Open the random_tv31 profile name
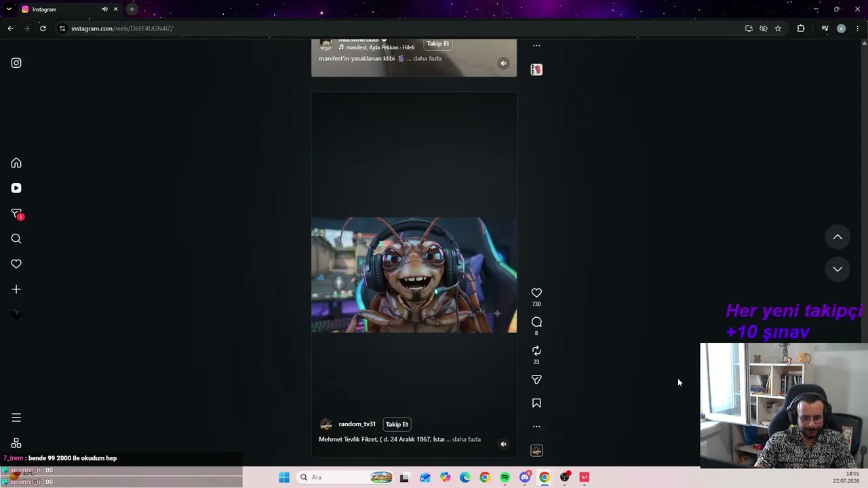The image size is (868, 488). [x=357, y=424]
